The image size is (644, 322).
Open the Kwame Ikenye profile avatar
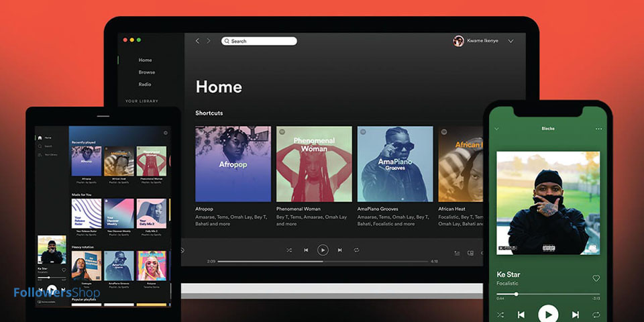click(458, 41)
